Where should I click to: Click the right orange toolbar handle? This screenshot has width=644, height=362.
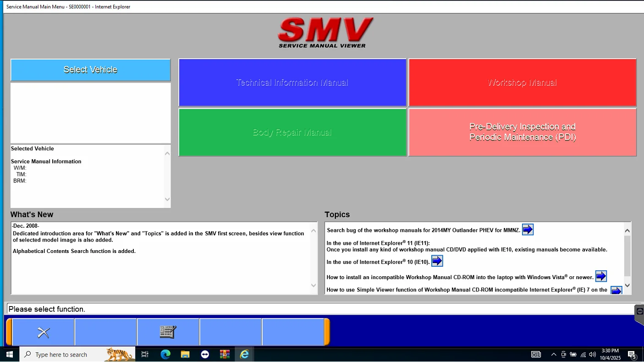[x=327, y=332]
